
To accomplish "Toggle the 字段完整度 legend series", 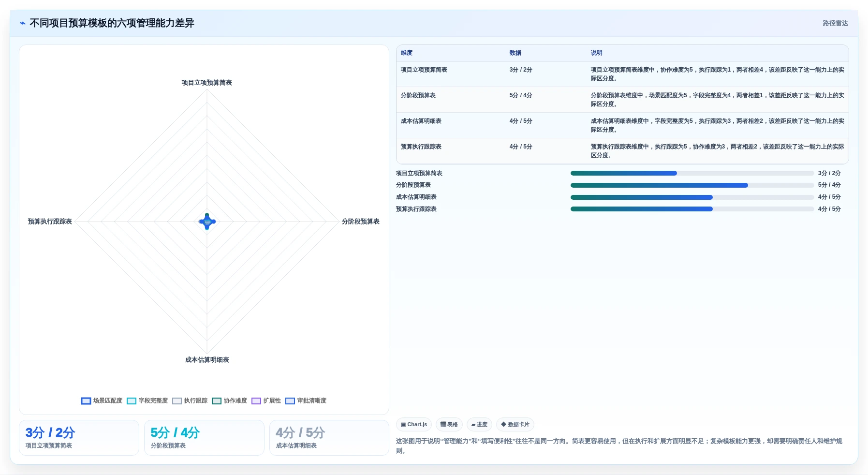I will click(147, 401).
